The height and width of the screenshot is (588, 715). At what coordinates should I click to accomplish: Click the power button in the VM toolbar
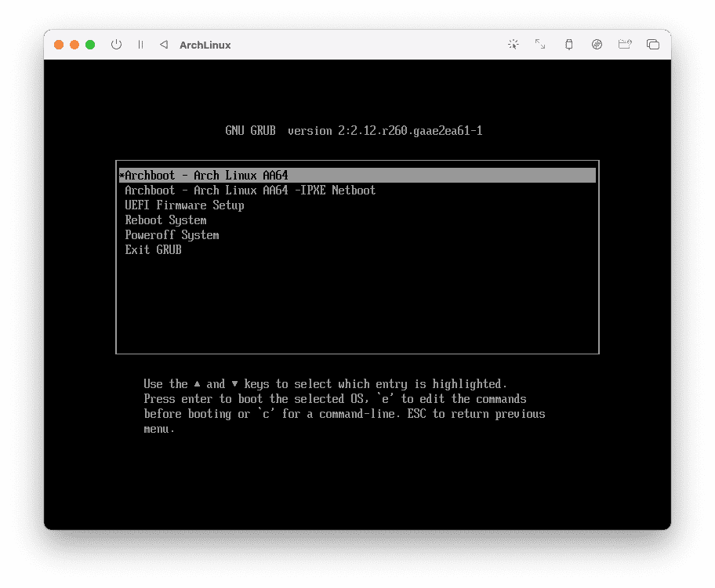tap(116, 45)
